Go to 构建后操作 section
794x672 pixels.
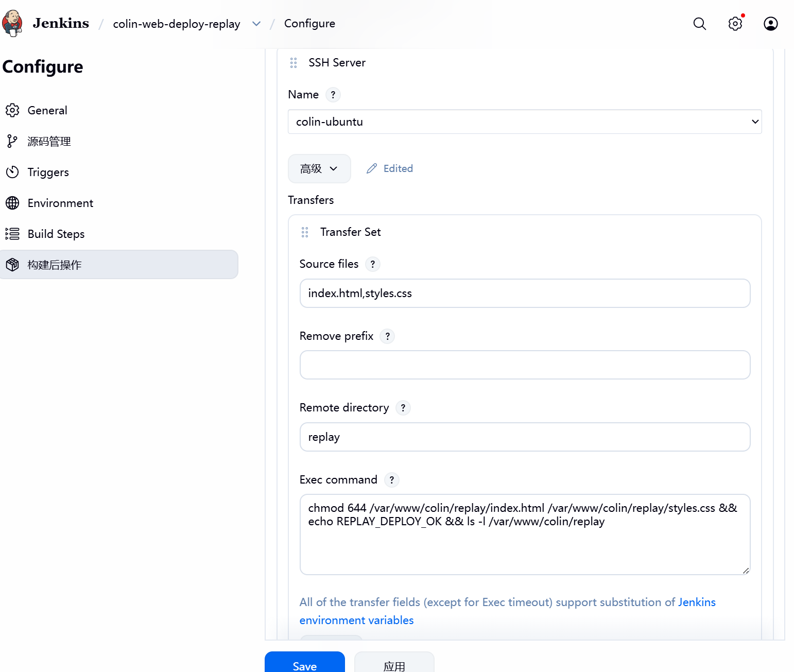click(119, 265)
